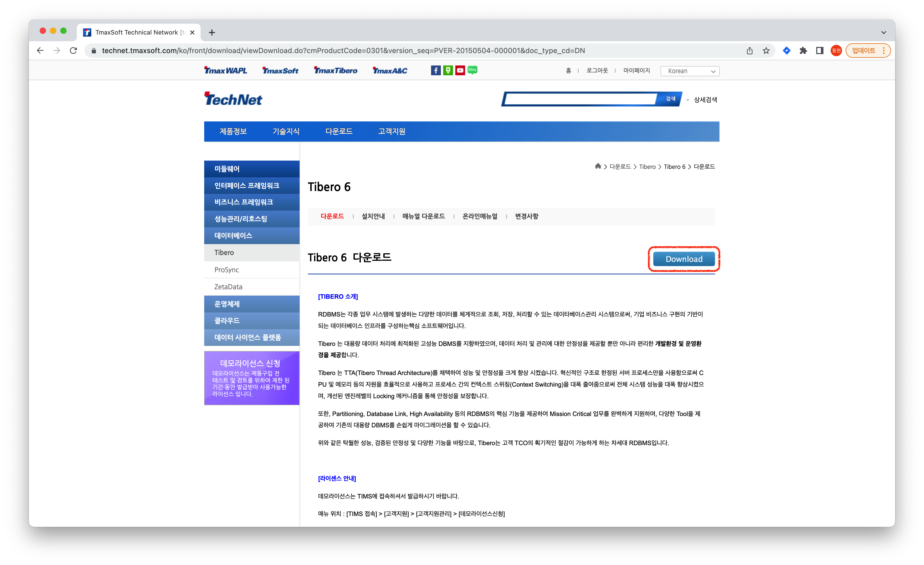924x565 pixels.
Task: Expand the 인터페이스 프레임워크 sidebar category
Action: tap(252, 186)
